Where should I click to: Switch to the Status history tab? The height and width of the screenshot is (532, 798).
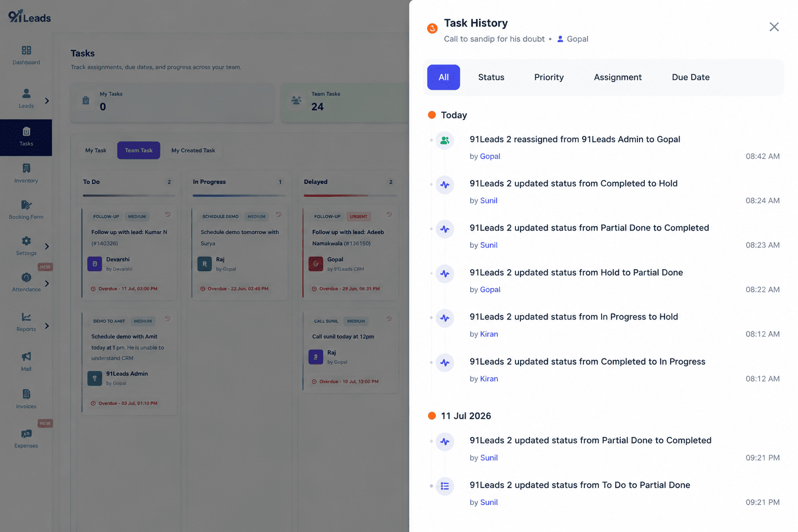491,77
